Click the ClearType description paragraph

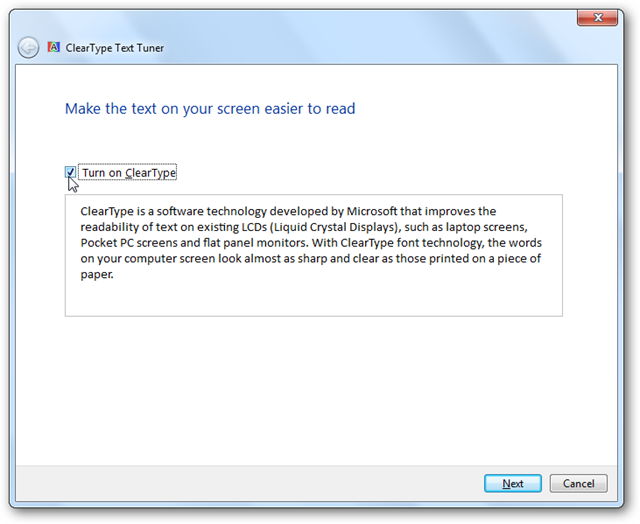click(x=311, y=242)
